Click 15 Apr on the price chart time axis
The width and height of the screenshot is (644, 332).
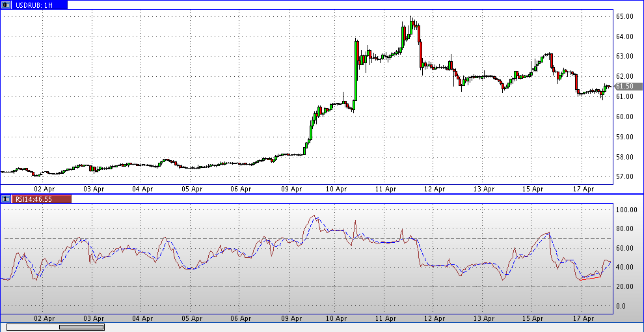533,189
